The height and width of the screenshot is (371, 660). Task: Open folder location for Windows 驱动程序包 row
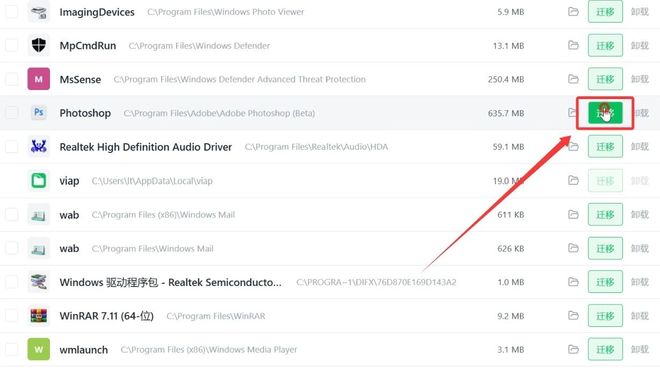pyautogui.click(x=573, y=282)
